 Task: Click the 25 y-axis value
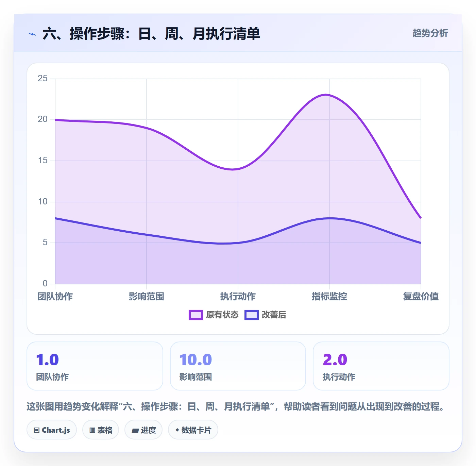[x=43, y=79]
